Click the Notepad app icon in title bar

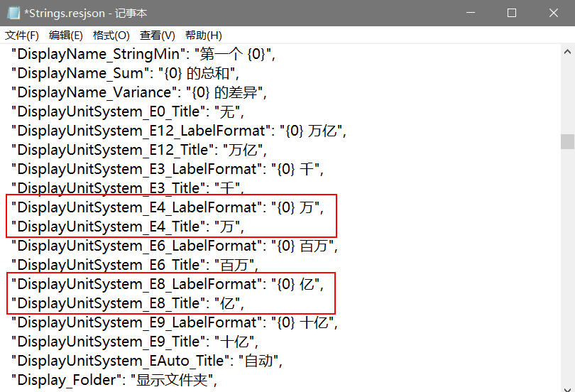pyautogui.click(x=13, y=13)
